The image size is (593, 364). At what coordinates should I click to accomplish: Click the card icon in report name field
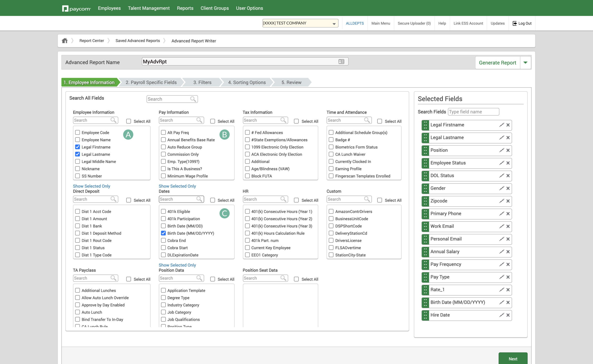(341, 62)
